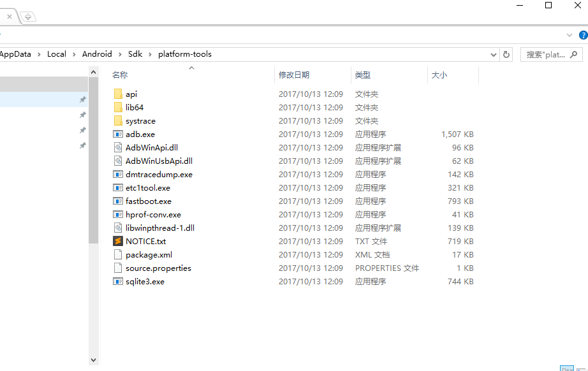Click the etc1tool.exe application icon

118,188
